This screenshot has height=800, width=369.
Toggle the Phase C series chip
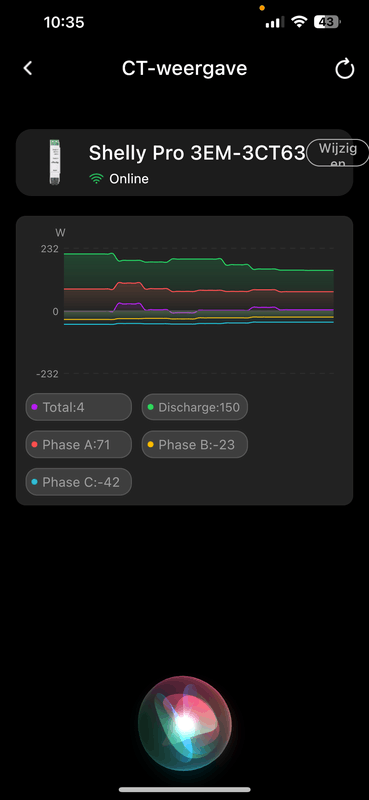click(79, 482)
